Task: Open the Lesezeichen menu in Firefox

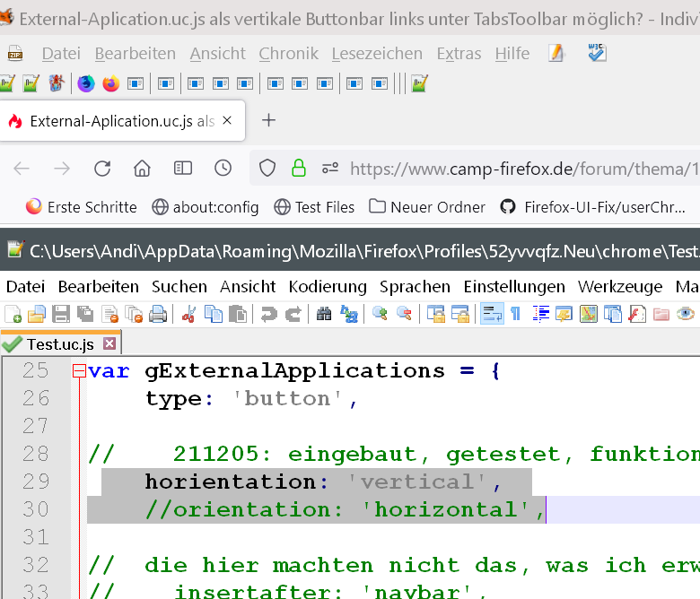Action: click(x=377, y=54)
